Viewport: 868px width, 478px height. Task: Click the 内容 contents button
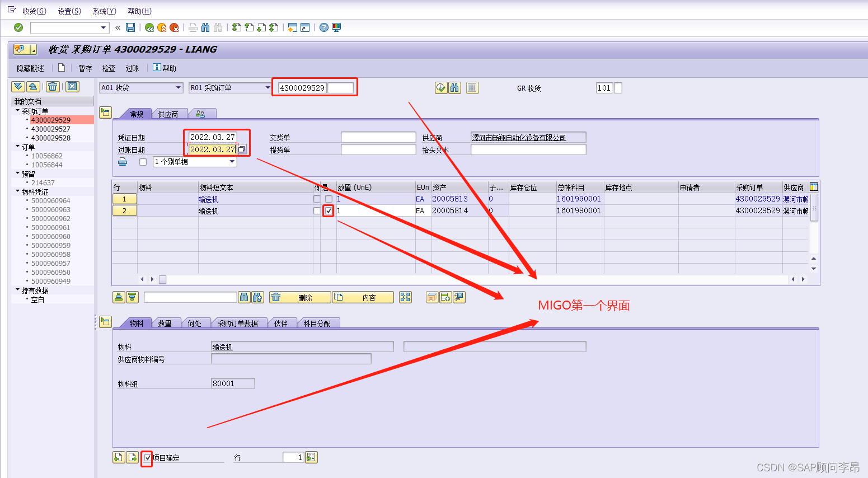[363, 297]
